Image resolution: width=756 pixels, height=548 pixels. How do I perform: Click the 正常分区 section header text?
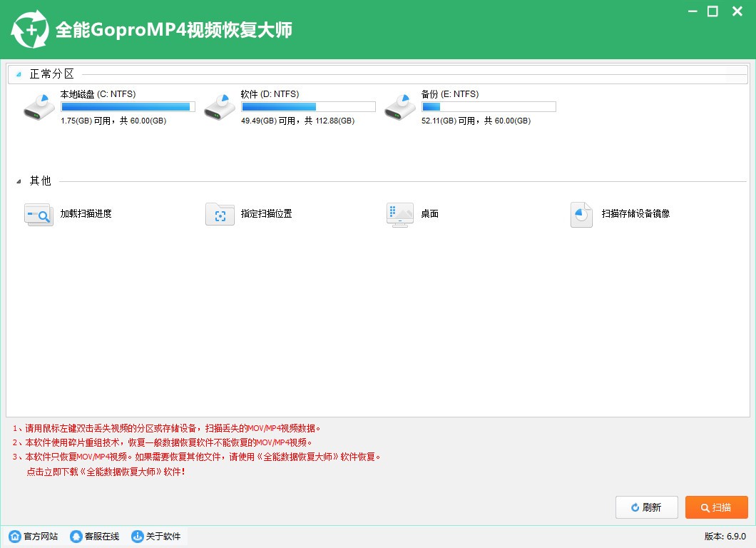tap(51, 73)
